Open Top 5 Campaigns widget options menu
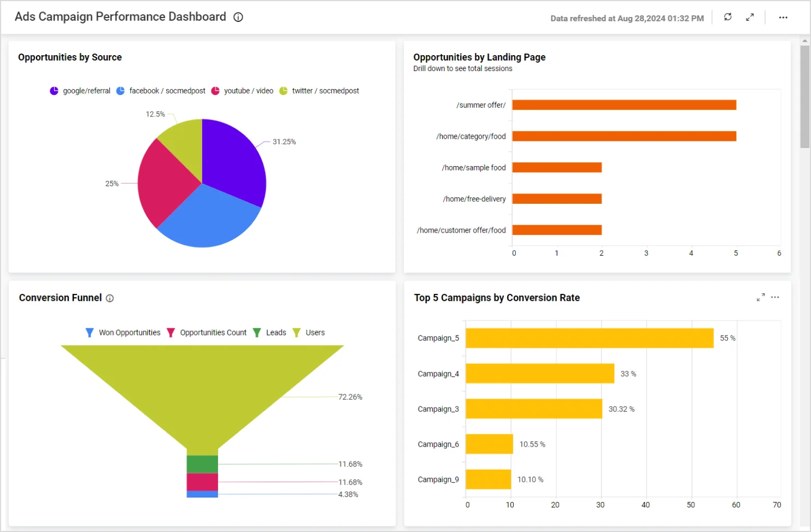This screenshot has width=811, height=532. tap(775, 297)
